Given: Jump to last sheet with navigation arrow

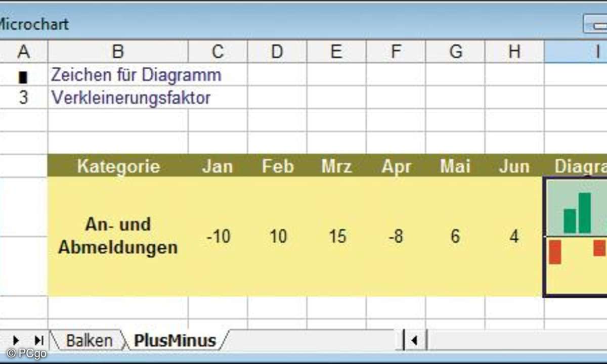Looking at the screenshot, I should [38, 340].
